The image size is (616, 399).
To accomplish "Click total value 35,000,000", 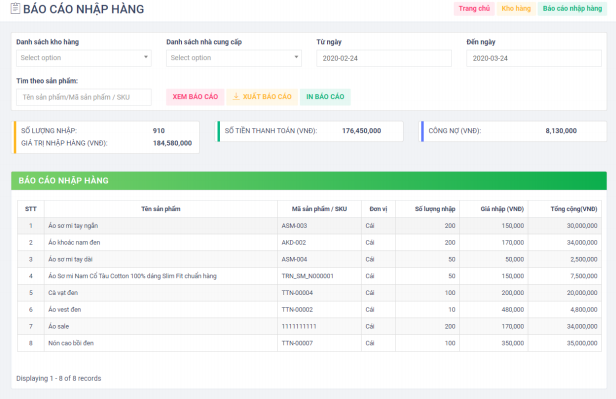I will coord(582,343).
